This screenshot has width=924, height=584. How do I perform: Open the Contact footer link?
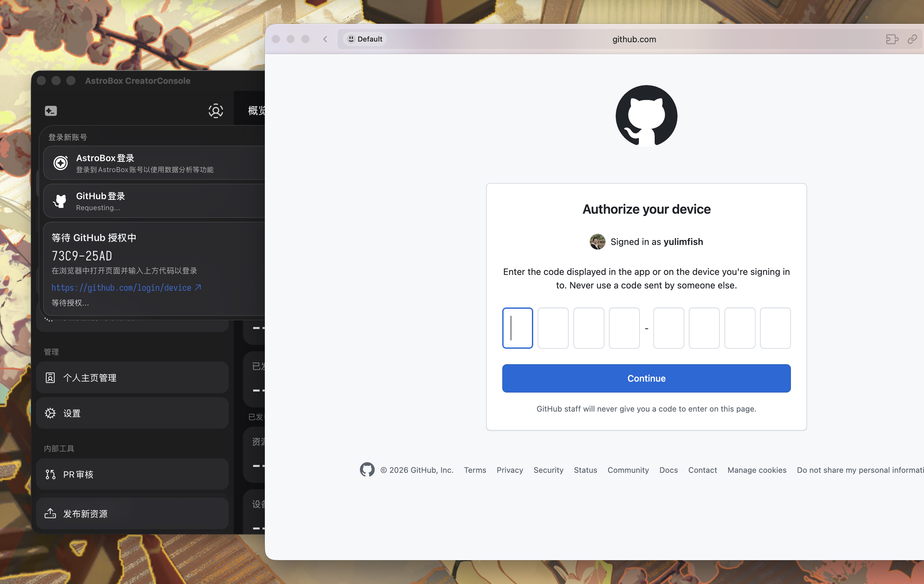pyautogui.click(x=702, y=470)
